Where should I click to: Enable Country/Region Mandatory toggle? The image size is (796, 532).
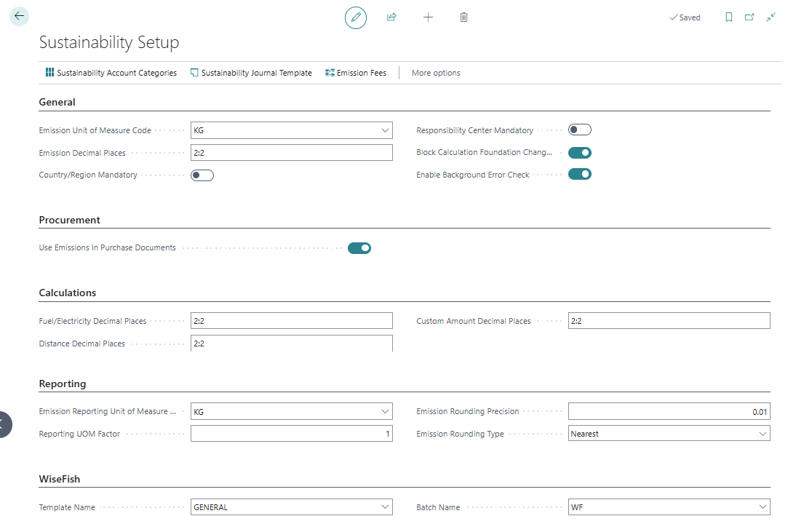coord(202,175)
